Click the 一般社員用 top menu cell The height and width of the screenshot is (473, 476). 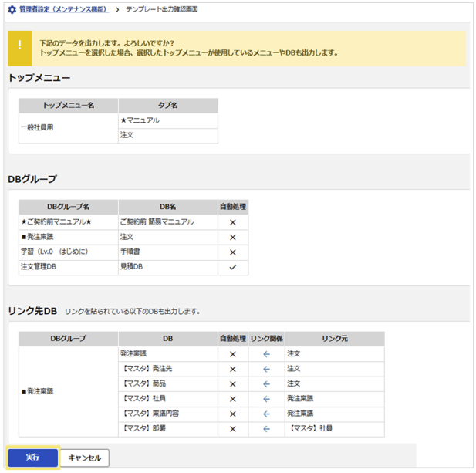pos(69,128)
